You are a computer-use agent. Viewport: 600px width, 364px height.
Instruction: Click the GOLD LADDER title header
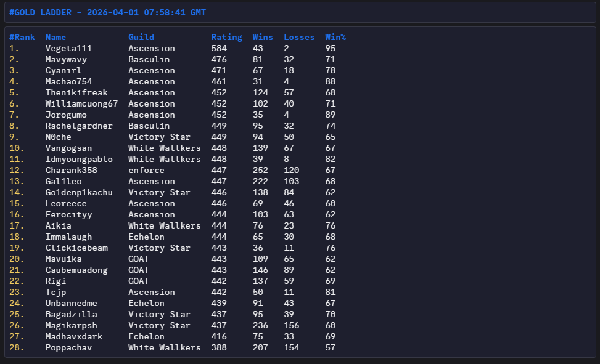(x=107, y=12)
